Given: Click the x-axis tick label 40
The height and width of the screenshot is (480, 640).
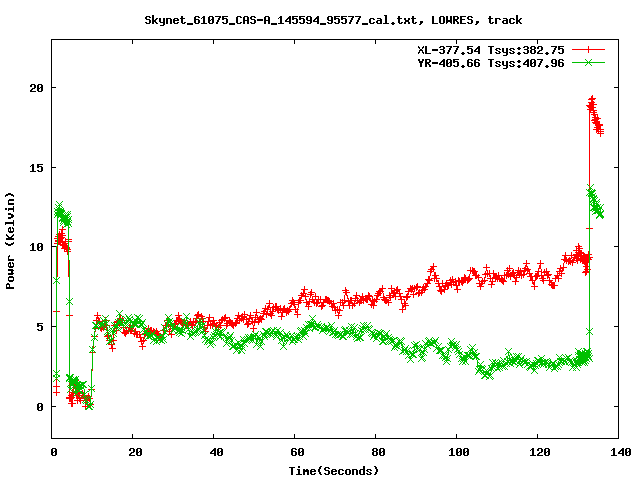Looking at the screenshot, I should tap(214, 452).
